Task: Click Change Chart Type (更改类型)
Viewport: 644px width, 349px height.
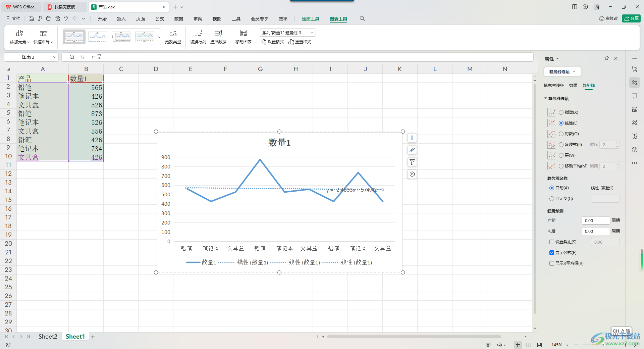Action: click(x=173, y=37)
